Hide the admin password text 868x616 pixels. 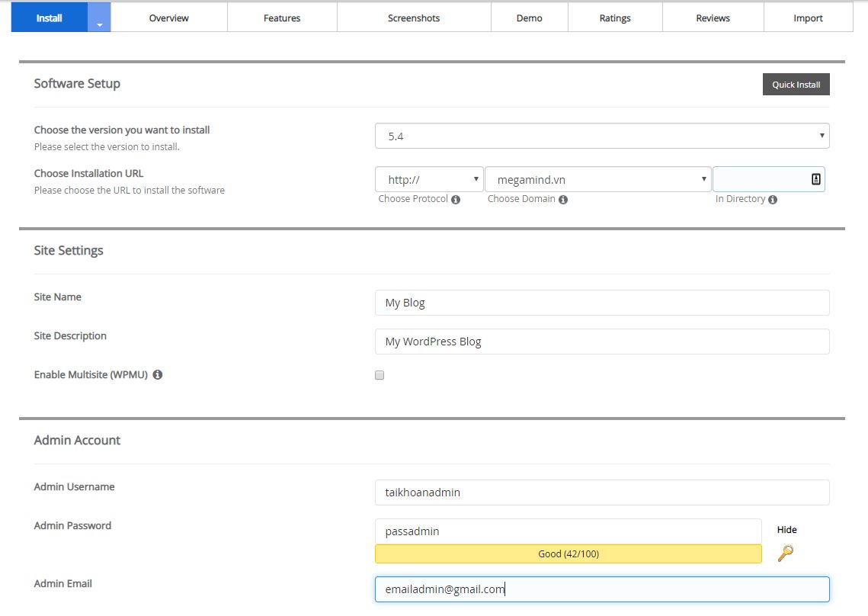(x=786, y=530)
